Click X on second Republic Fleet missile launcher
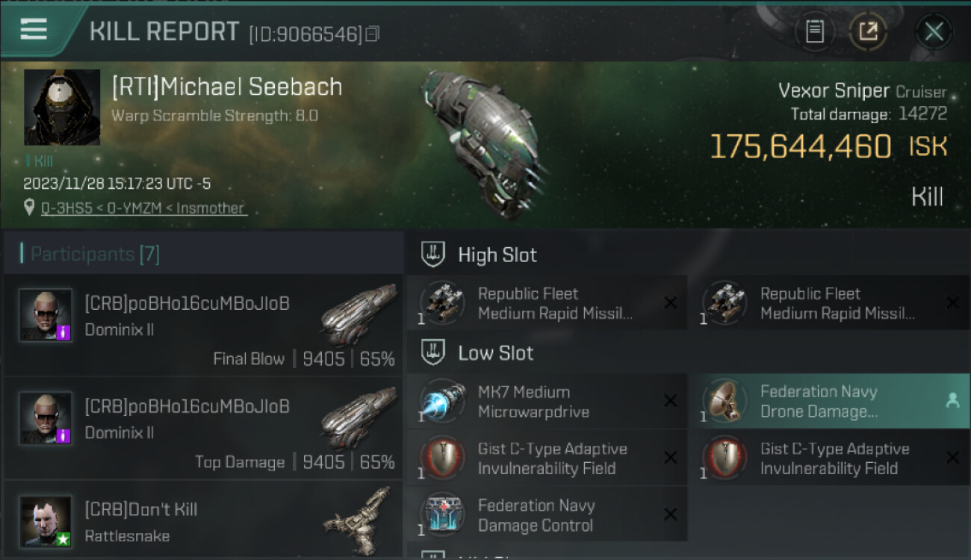Image resolution: width=971 pixels, height=560 pixels. tap(952, 302)
